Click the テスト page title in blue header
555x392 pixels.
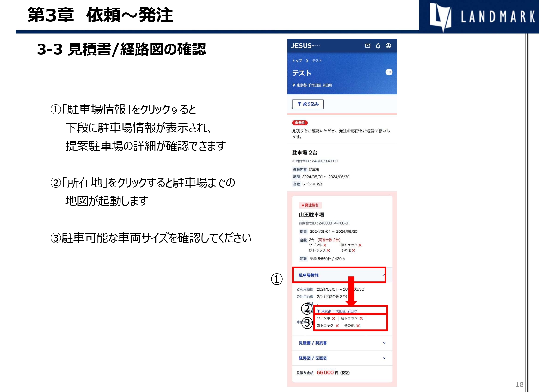click(x=302, y=73)
